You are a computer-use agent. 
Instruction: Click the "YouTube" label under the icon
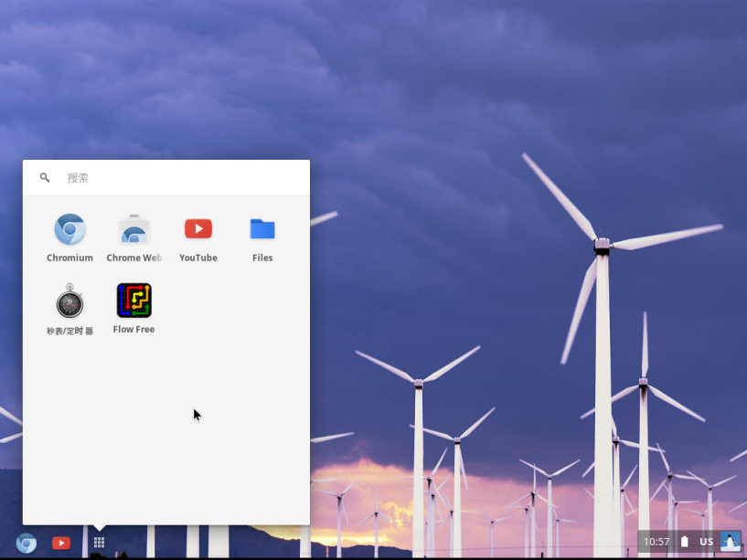click(197, 258)
